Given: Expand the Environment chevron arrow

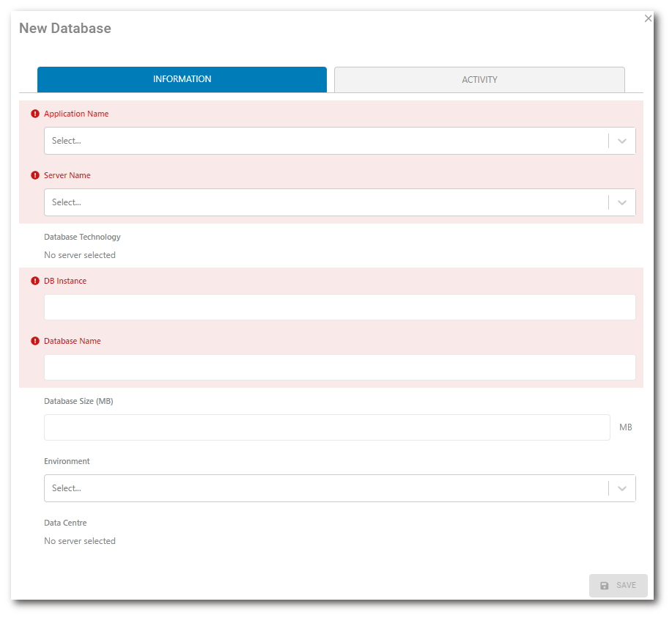Looking at the screenshot, I should click(x=622, y=488).
